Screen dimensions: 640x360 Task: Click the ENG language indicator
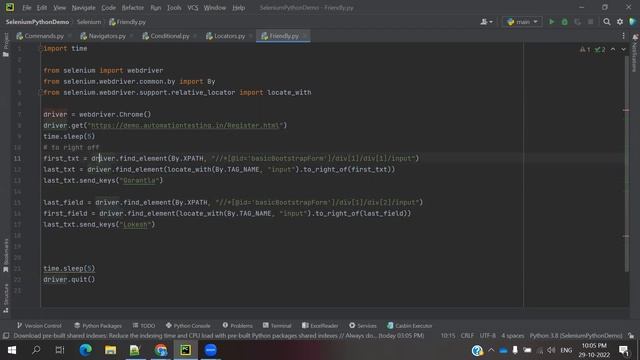pyautogui.click(x=566, y=350)
